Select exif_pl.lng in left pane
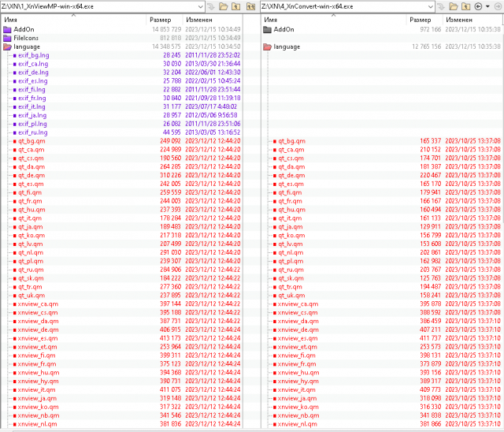This screenshot has width=504, height=432. [32, 124]
